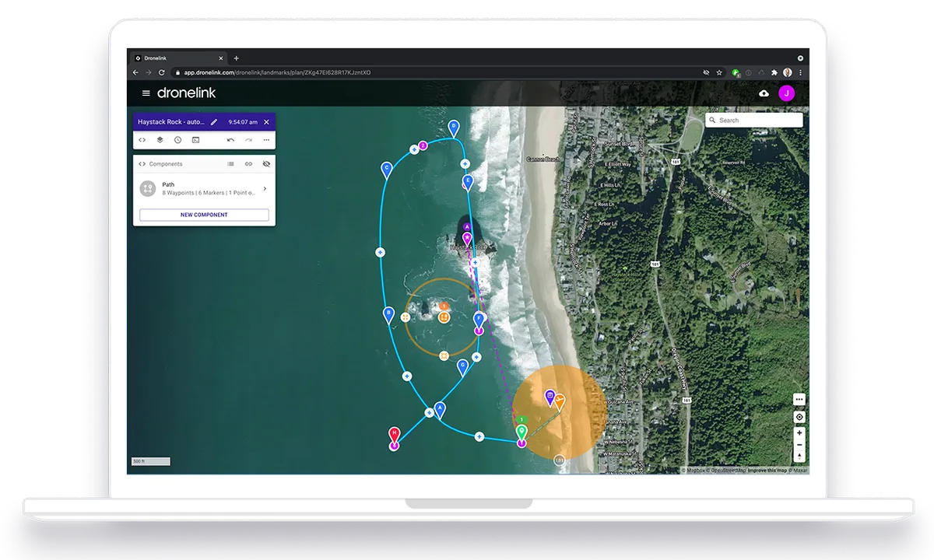
Task: Select the Dronelink browser tab
Action: click(178, 58)
